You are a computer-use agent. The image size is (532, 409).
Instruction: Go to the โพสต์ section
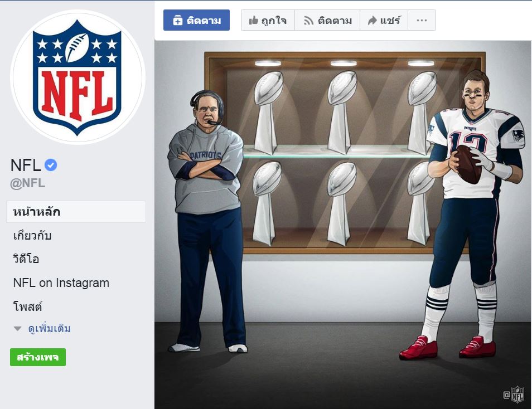(27, 306)
